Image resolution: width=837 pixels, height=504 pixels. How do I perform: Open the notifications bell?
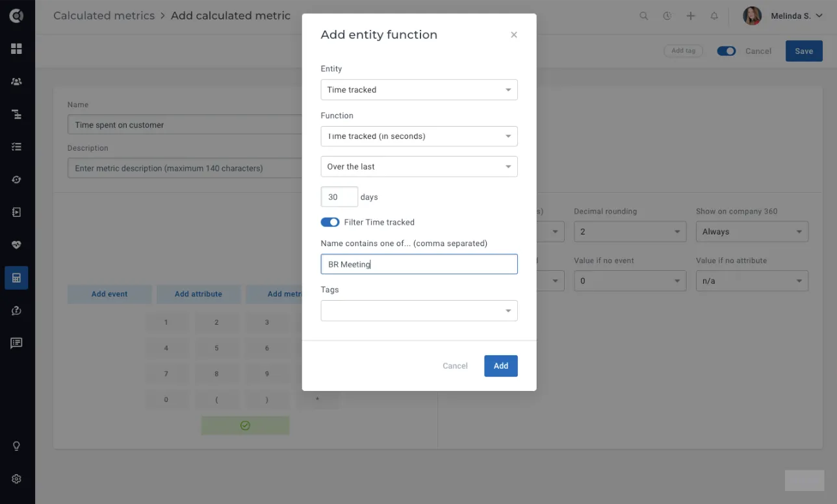[714, 16]
